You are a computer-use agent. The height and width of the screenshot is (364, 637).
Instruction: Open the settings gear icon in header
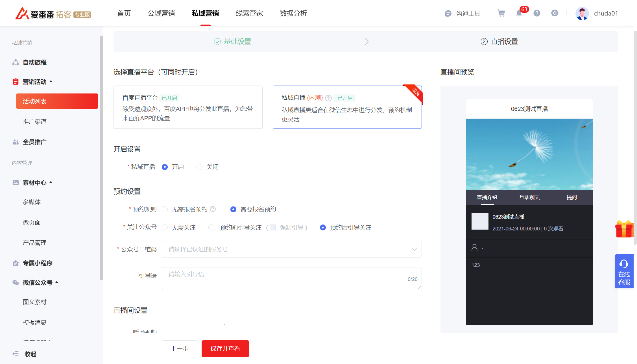[555, 13]
